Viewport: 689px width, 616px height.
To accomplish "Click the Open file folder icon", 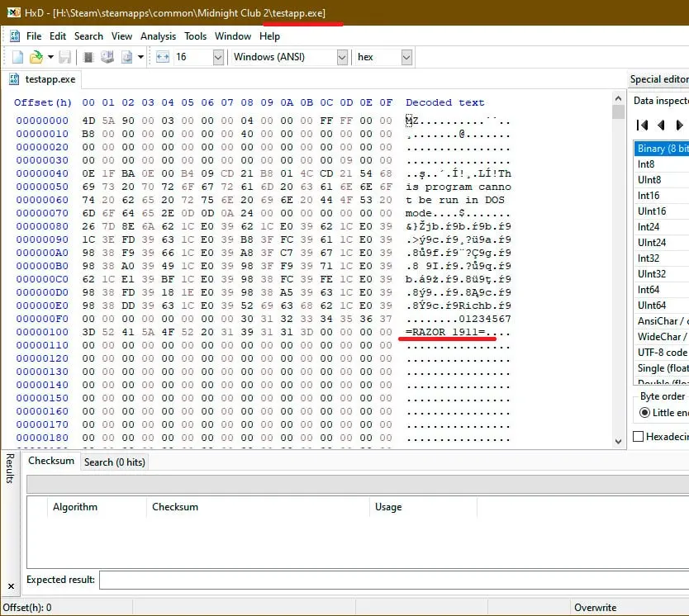I will point(36,57).
